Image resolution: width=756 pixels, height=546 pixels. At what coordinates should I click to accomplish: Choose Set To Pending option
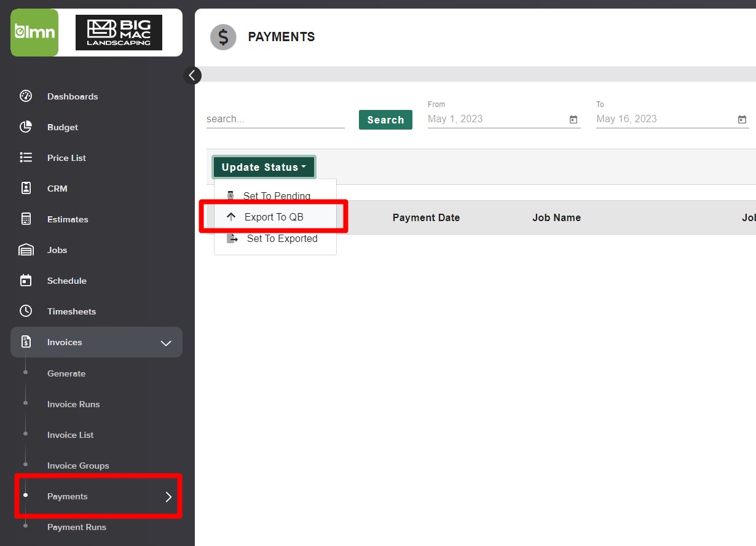pos(275,196)
